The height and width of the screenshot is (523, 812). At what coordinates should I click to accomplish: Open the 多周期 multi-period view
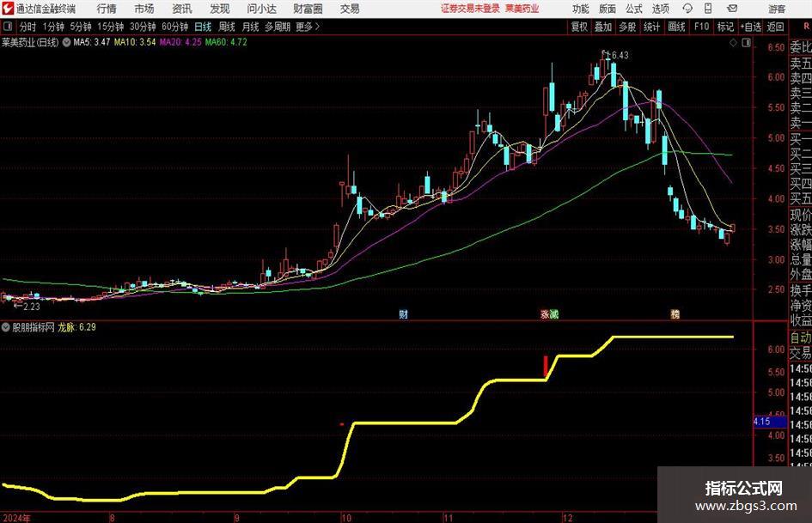click(x=278, y=27)
